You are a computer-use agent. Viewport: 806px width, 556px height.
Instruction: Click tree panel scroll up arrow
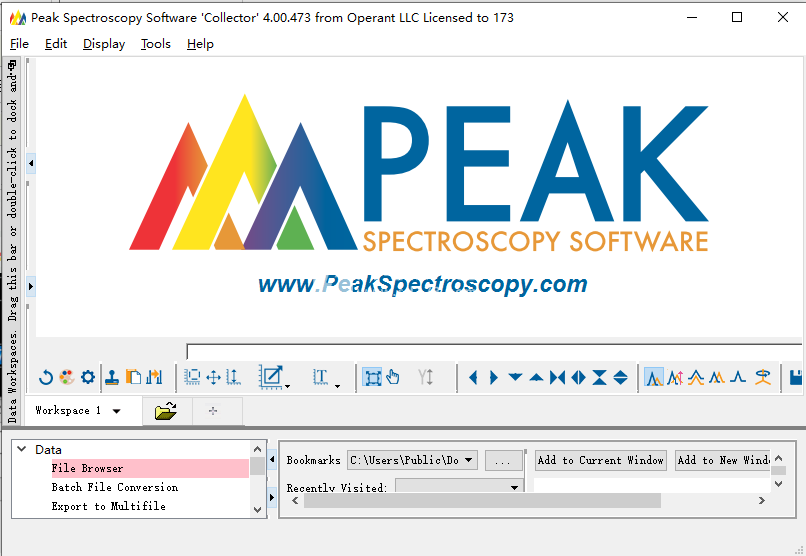tap(258, 450)
